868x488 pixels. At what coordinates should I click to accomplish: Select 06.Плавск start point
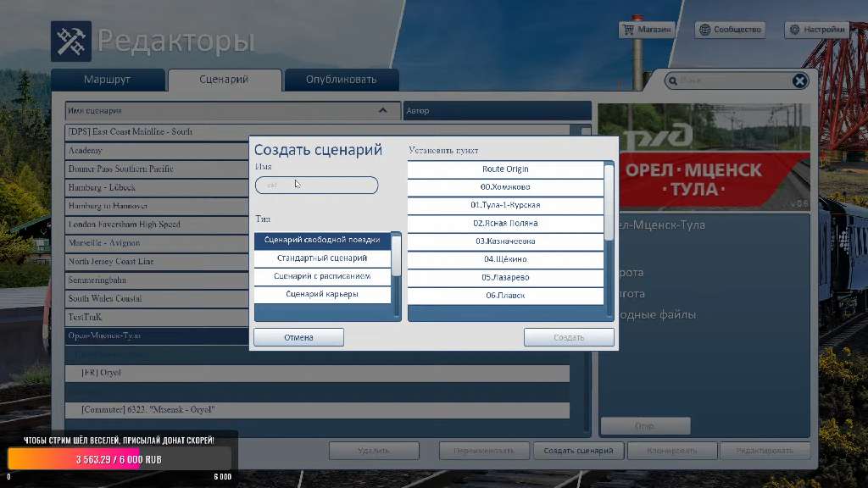click(x=505, y=296)
